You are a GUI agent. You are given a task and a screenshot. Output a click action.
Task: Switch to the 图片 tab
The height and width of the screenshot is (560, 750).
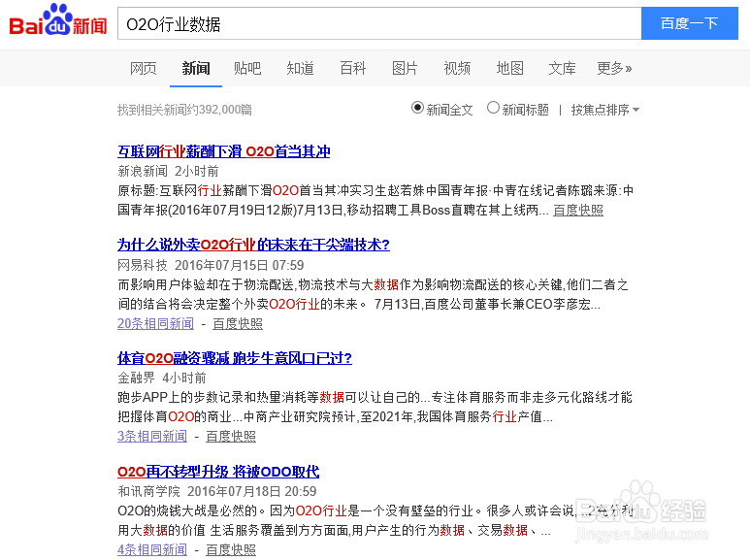(x=405, y=69)
